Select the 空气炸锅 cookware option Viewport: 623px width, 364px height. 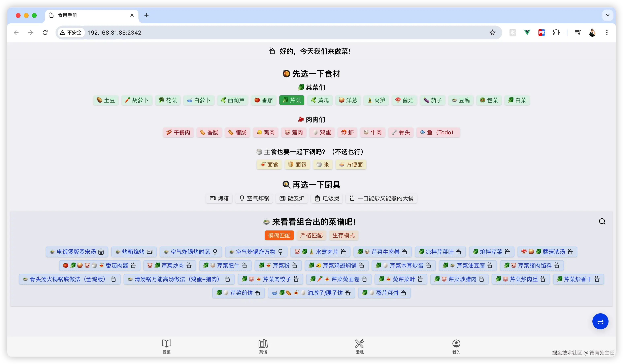254,198
